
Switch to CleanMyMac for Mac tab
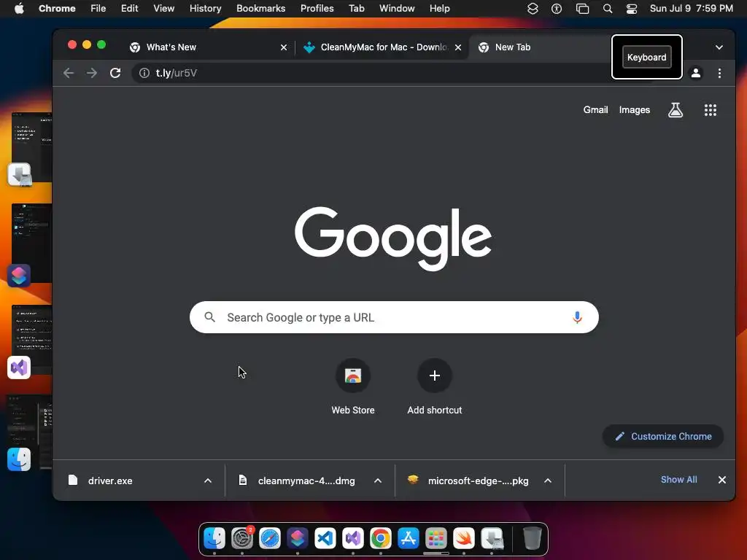coord(382,47)
